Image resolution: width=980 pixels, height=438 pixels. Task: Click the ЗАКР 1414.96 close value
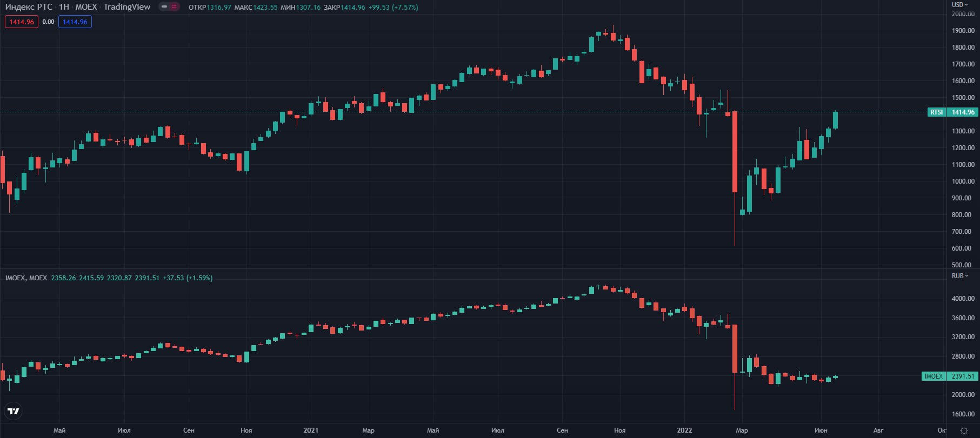coord(344,8)
